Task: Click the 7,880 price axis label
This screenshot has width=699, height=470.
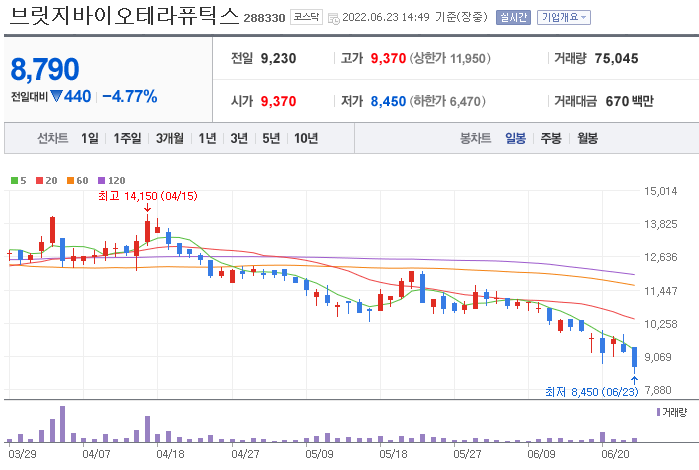Action: 658,390
